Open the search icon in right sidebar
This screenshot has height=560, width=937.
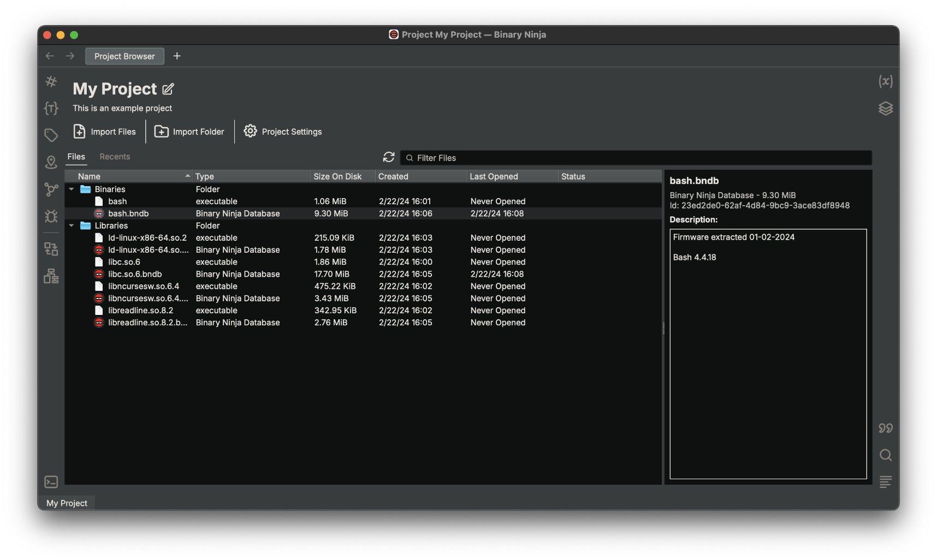pyautogui.click(x=885, y=455)
